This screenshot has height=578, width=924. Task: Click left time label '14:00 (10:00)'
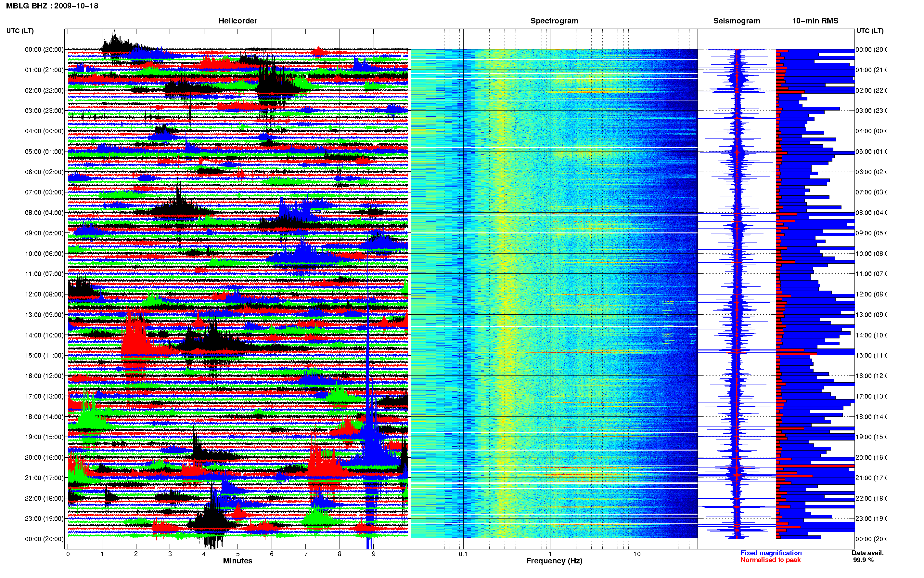(44, 335)
